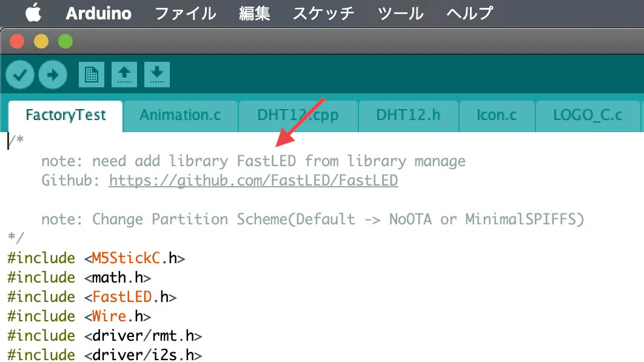Click the FastLED.h include line
Image resolution: width=644 pixels, height=362 pixels.
tap(92, 297)
